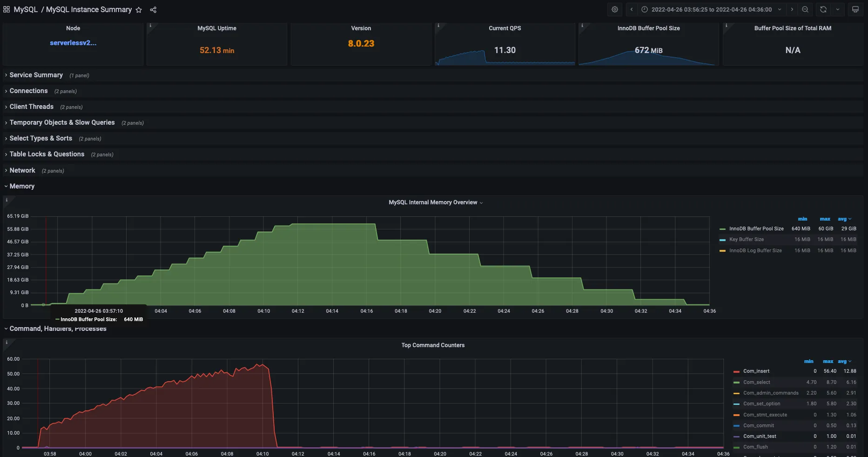Change Key Buffer Size blue series color
This screenshot has height=457, width=868.
tap(722, 240)
